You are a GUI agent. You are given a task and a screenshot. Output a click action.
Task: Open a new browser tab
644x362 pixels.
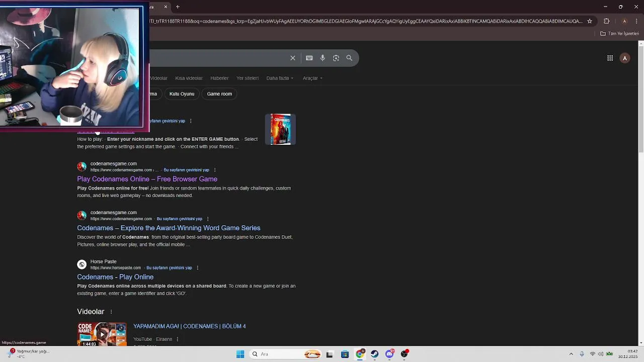pyautogui.click(x=178, y=7)
